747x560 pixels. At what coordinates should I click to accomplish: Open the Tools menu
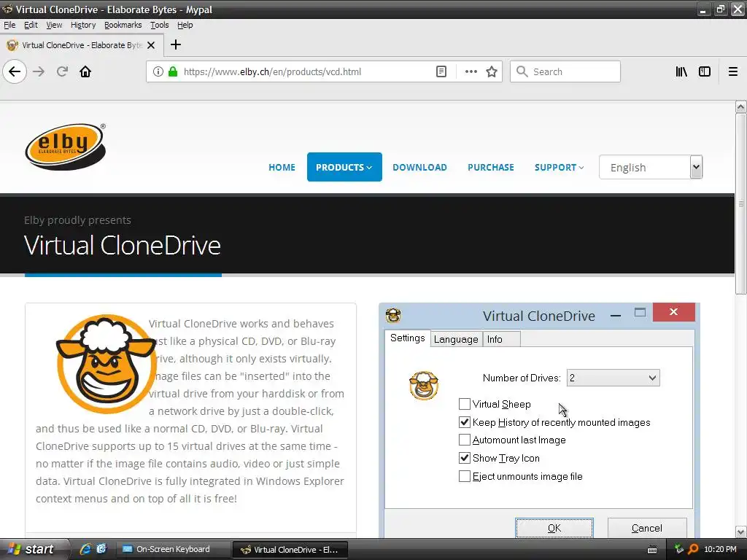coord(160,25)
